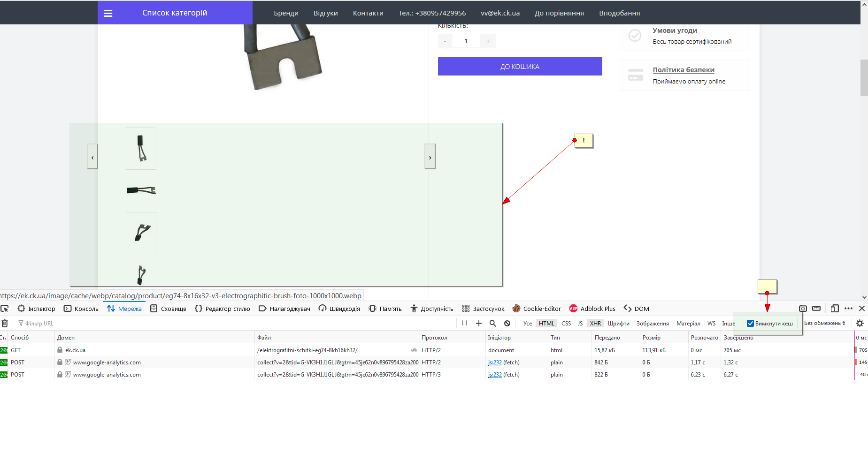Open the Швидкодія tab

339,309
